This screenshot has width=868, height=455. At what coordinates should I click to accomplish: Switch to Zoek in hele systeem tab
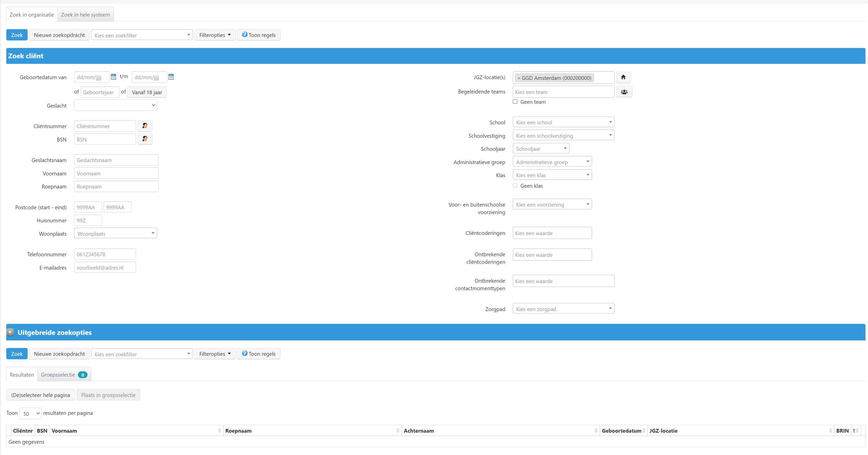(x=85, y=15)
